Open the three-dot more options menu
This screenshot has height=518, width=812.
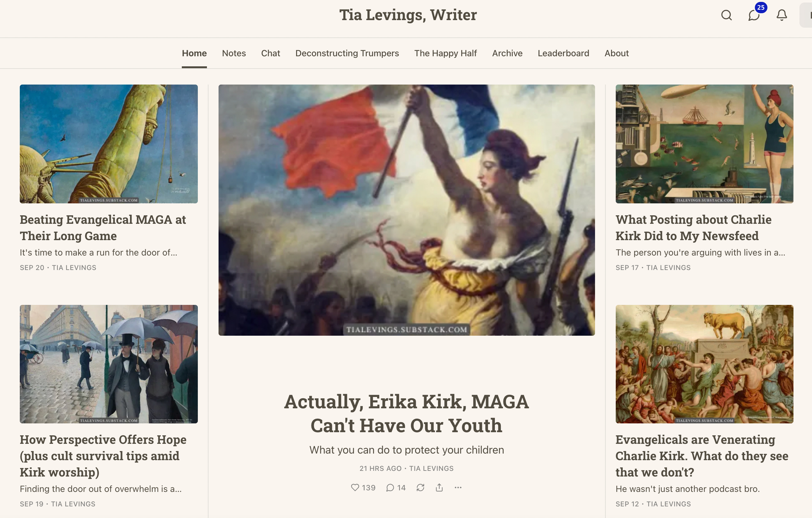coord(458,487)
